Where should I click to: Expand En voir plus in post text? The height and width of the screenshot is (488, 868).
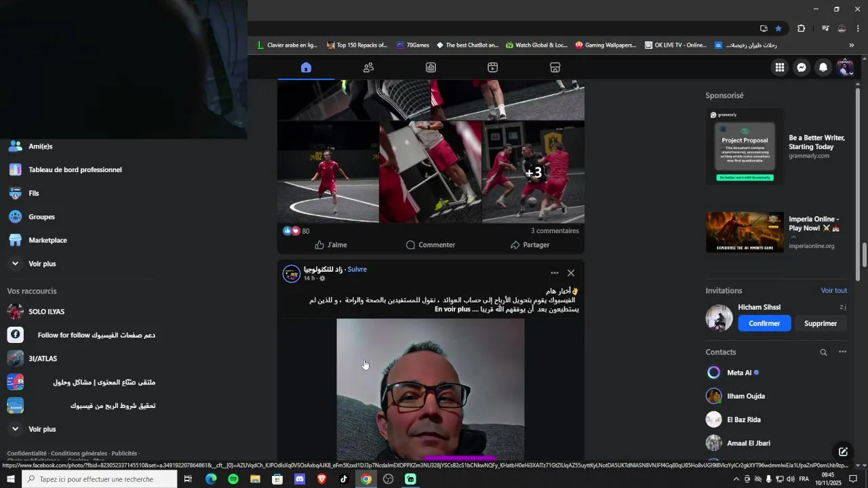pos(452,310)
